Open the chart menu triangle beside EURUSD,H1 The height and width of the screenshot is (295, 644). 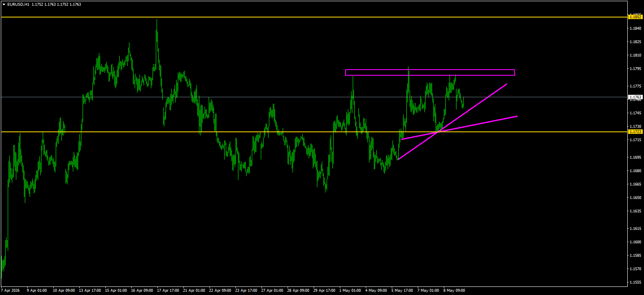(x=4, y=4)
